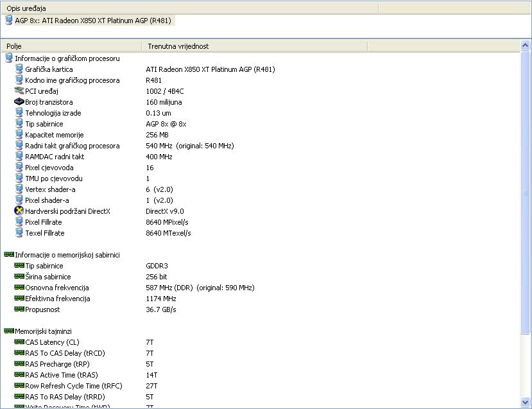Click the icon beside Pixel Fillrate

(19, 222)
